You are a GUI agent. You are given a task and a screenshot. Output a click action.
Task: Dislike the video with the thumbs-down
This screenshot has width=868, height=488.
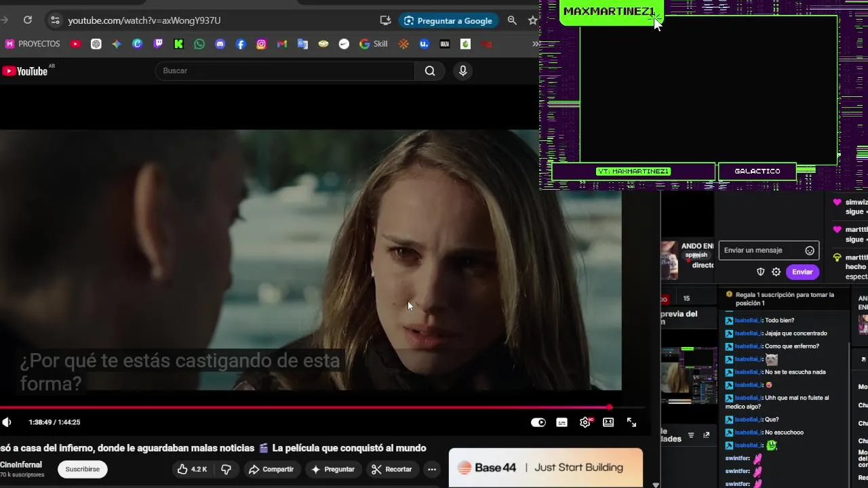coord(226,469)
